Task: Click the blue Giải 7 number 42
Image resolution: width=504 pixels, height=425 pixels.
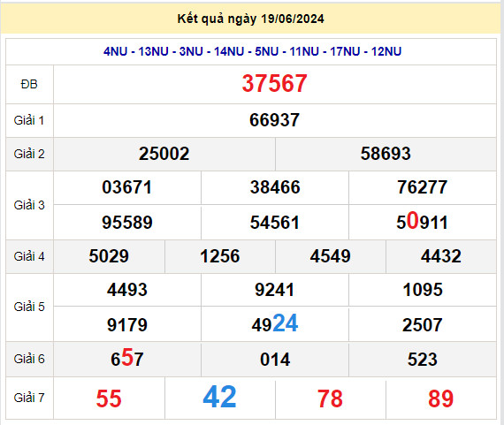Action: click(220, 397)
